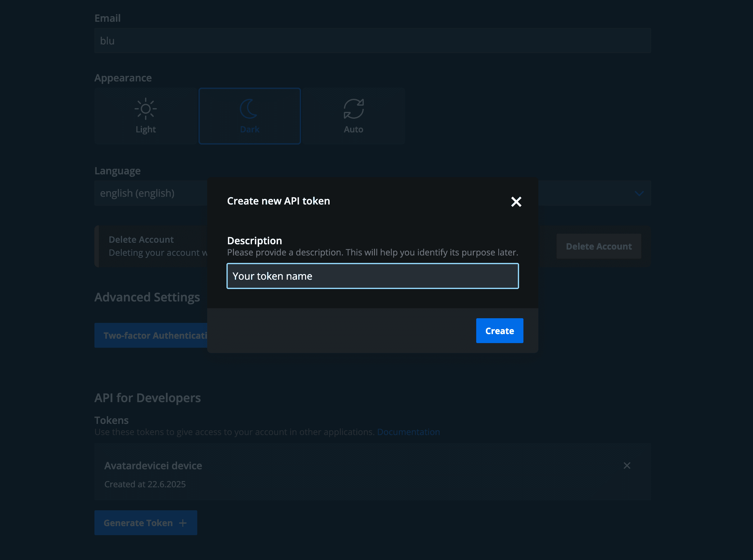The height and width of the screenshot is (560, 753).
Task: Click the Email field containing blu
Action: pyautogui.click(x=372, y=41)
